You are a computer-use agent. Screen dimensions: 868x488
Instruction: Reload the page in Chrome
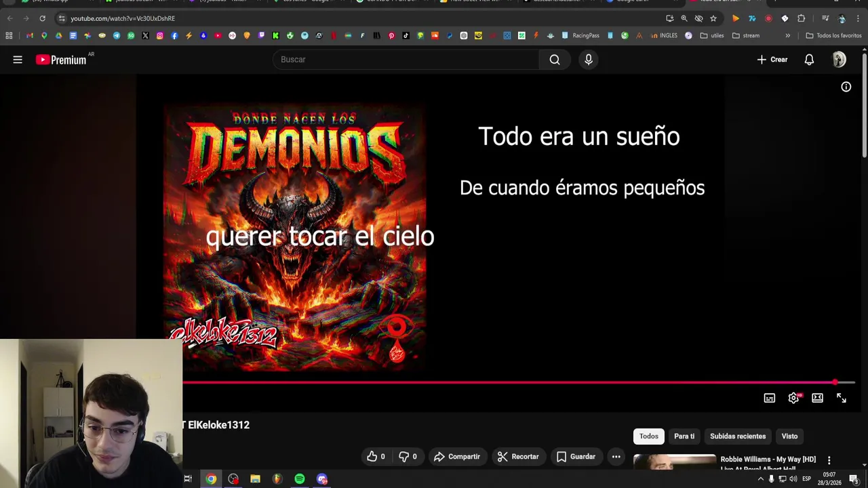42,18
